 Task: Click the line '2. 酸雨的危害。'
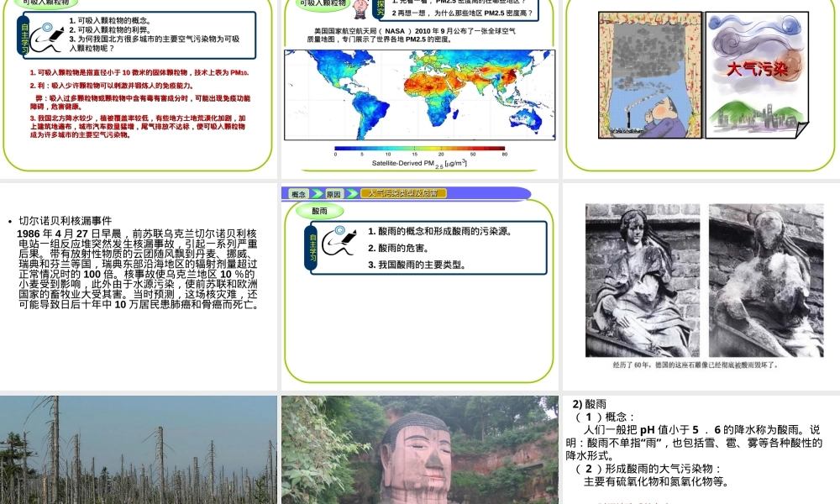pyautogui.click(x=398, y=248)
